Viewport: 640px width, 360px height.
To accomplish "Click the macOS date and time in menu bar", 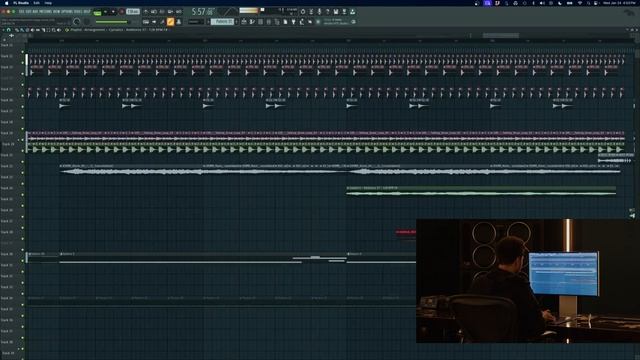I will 619,3.
